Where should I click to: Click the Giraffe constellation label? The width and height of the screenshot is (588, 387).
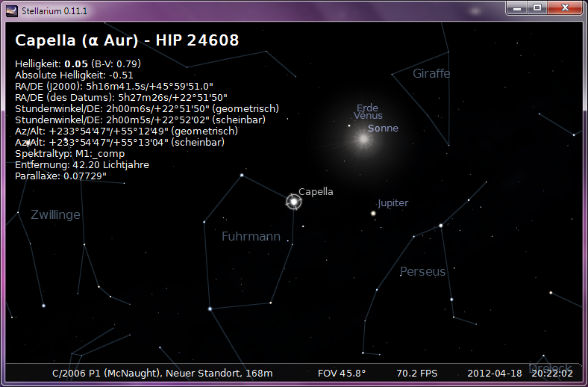[x=431, y=73]
